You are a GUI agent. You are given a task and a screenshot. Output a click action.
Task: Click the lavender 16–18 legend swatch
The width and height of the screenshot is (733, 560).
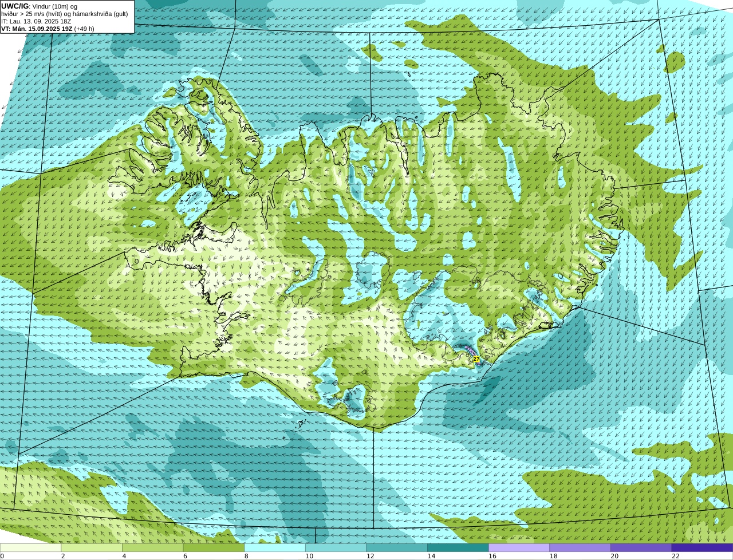pos(519,547)
